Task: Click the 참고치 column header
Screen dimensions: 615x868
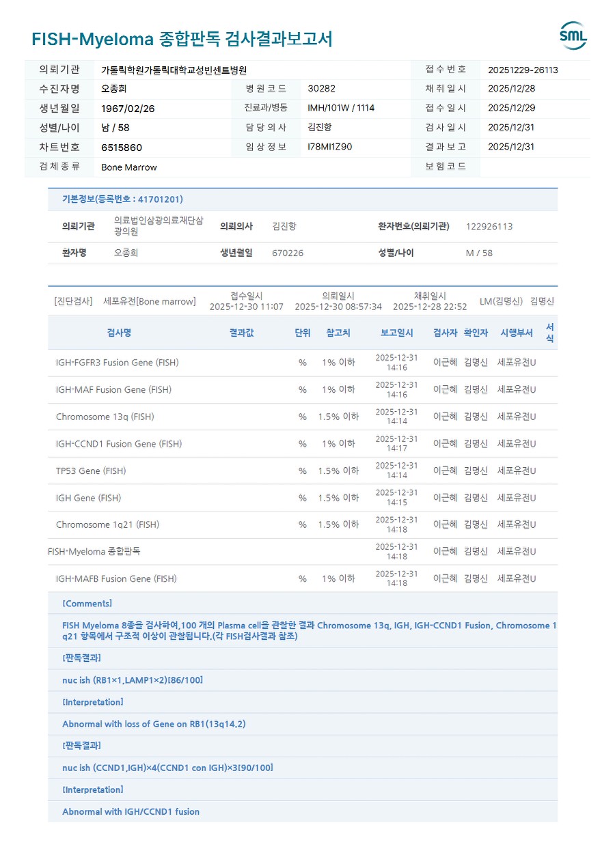Action: [338, 333]
